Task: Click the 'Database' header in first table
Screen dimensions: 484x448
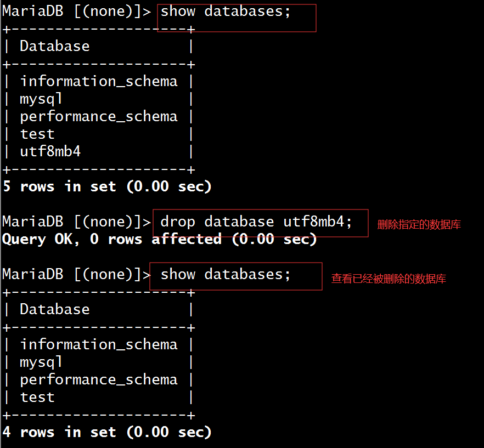Action: pyautogui.click(x=55, y=46)
